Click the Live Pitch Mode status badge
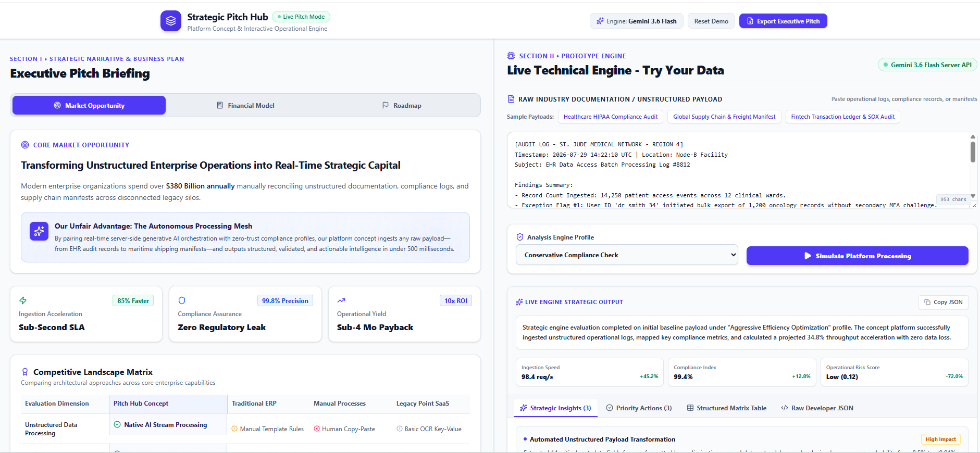 pyautogui.click(x=301, y=17)
